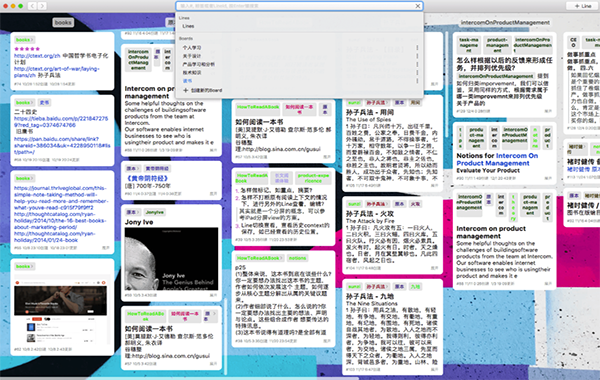Click the 孙子兵法 tag on 火攻 card
Image resolution: width=600 pixels, height=380 pixels.
pos(377,204)
